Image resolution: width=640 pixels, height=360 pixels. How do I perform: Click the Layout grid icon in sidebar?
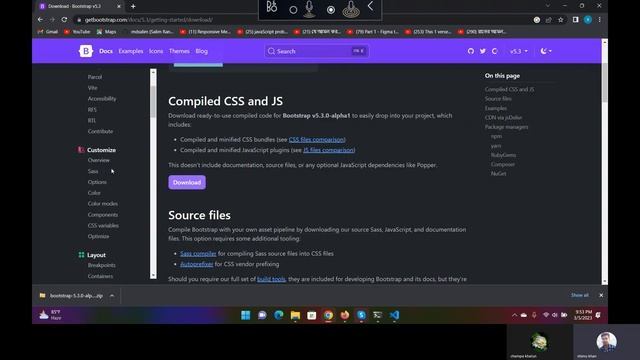click(x=81, y=255)
